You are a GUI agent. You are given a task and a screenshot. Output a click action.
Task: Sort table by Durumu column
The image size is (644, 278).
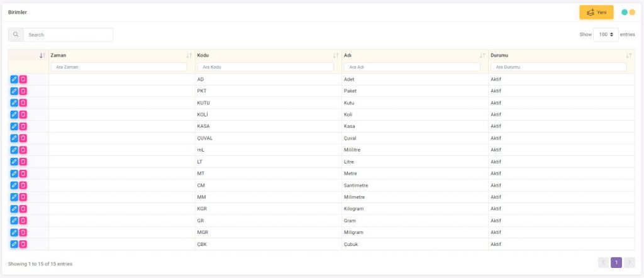click(628, 55)
